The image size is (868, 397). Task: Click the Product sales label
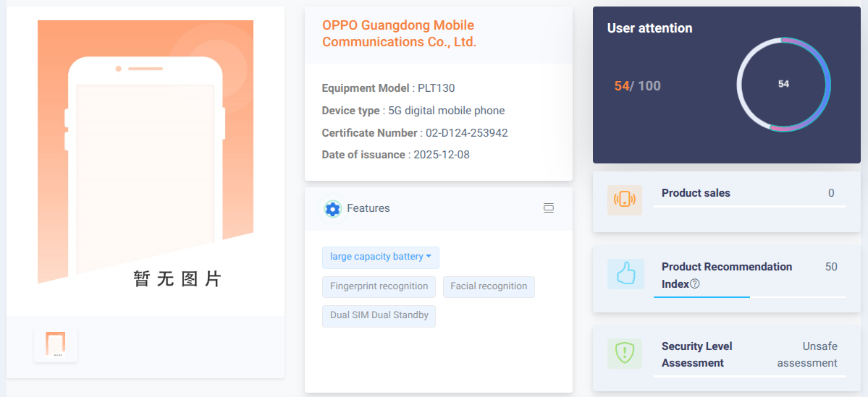click(x=696, y=193)
